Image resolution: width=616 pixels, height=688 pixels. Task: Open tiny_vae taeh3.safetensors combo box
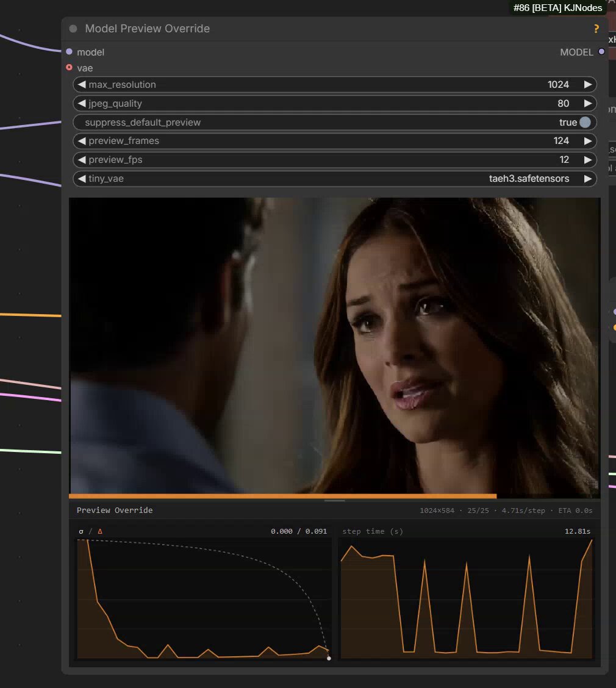click(335, 179)
